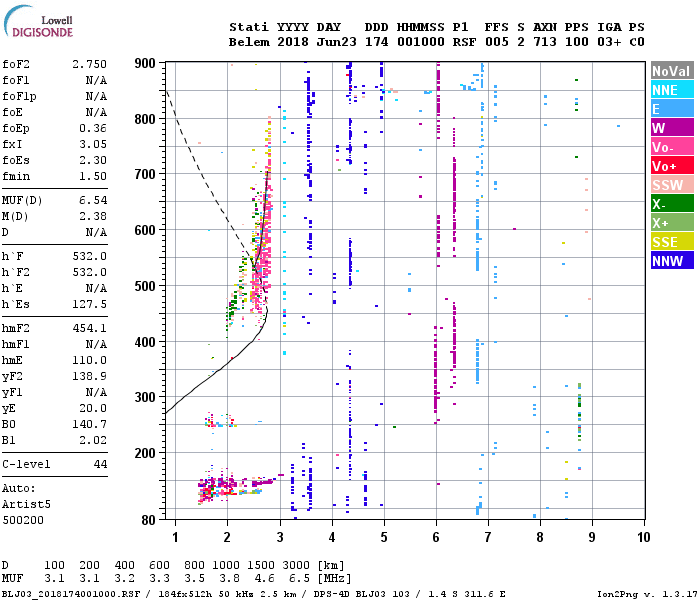700x600 pixels.
Task: Click the foF1 value N/A
Action: click(96, 80)
